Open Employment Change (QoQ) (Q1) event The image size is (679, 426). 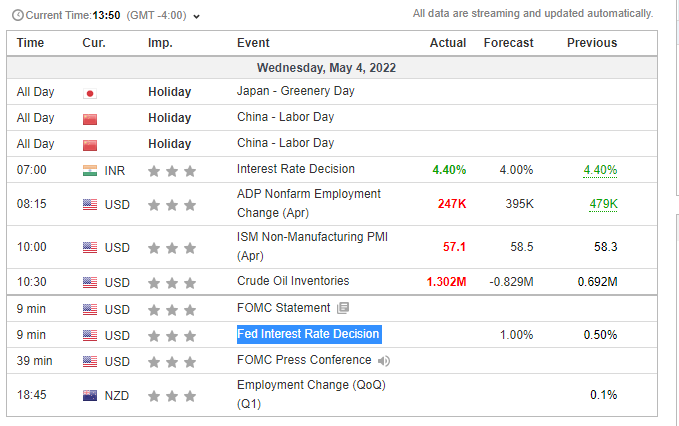[311, 394]
